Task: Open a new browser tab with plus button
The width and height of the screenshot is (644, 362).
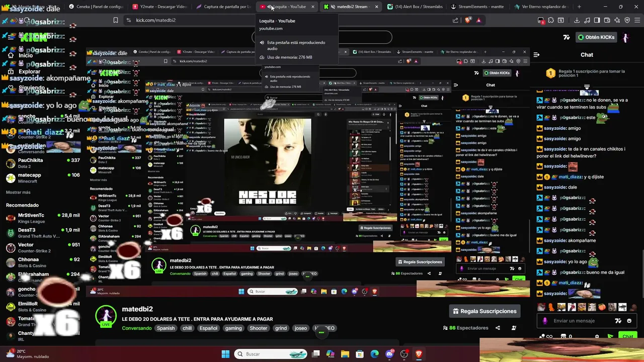Action: (x=579, y=7)
